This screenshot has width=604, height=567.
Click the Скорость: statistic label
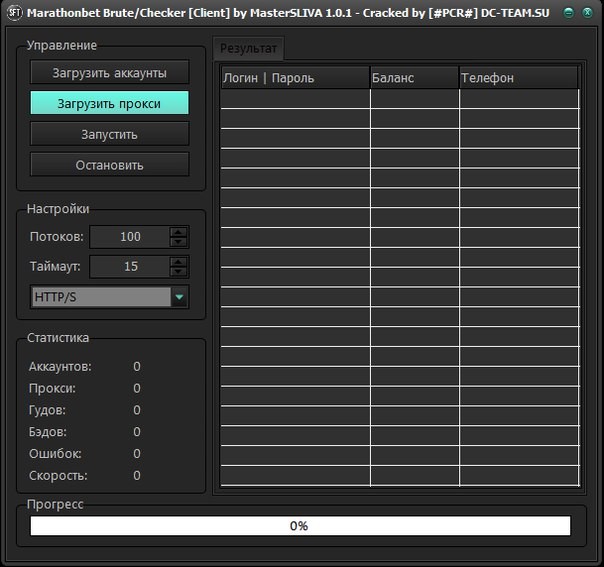tap(58, 476)
